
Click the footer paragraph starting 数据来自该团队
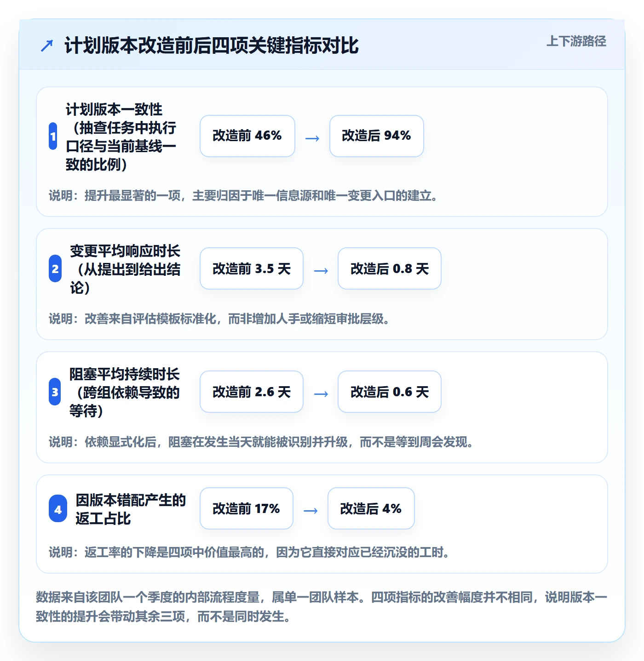[322, 607]
